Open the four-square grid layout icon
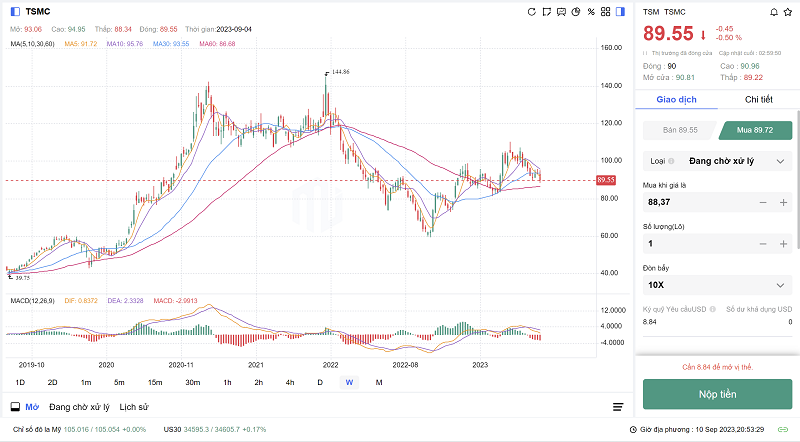 click(x=607, y=12)
